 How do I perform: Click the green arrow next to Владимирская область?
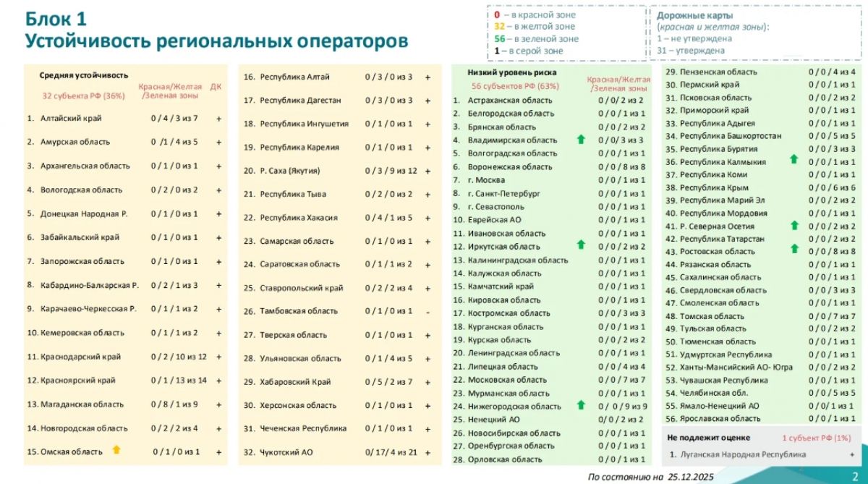(580, 139)
